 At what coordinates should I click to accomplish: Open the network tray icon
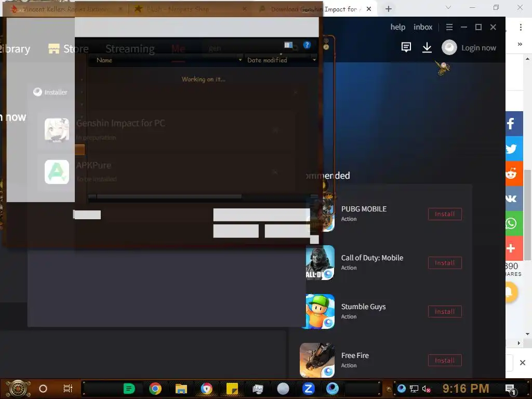(x=414, y=389)
